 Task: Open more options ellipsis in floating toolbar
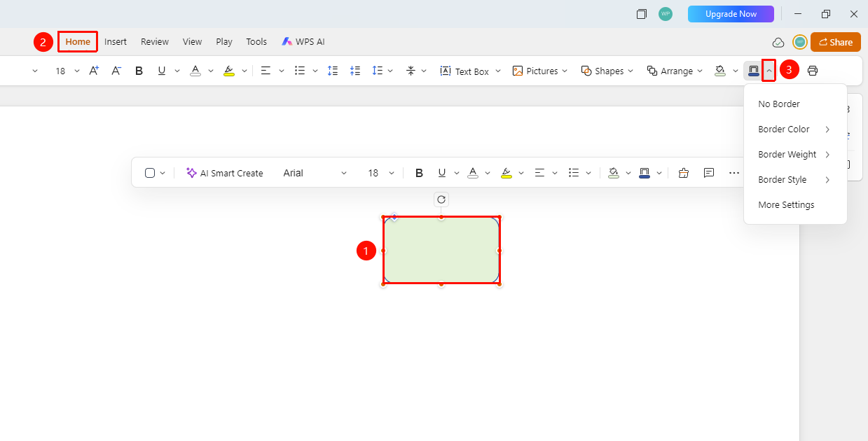(734, 173)
